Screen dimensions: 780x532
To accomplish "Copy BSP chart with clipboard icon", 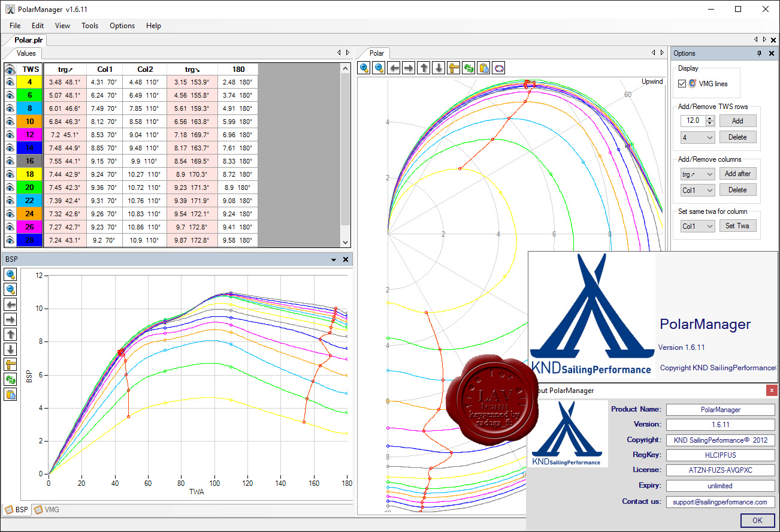I will tap(10, 394).
